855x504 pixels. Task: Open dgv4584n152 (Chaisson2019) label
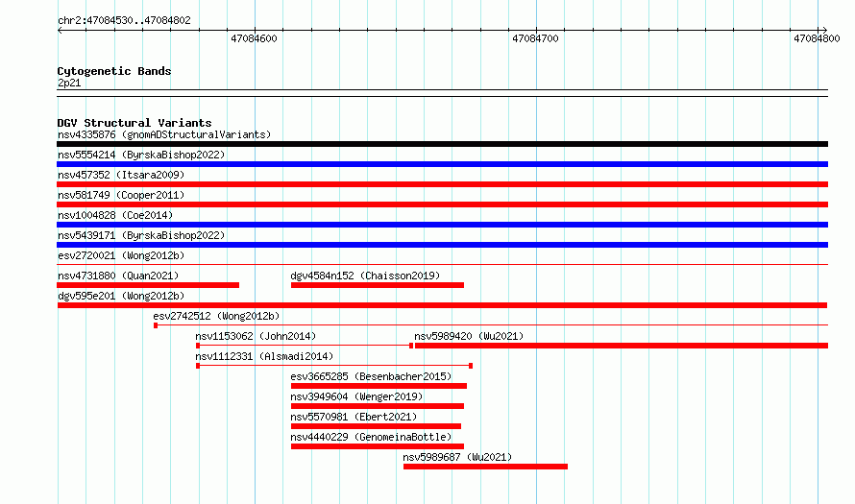(x=365, y=276)
